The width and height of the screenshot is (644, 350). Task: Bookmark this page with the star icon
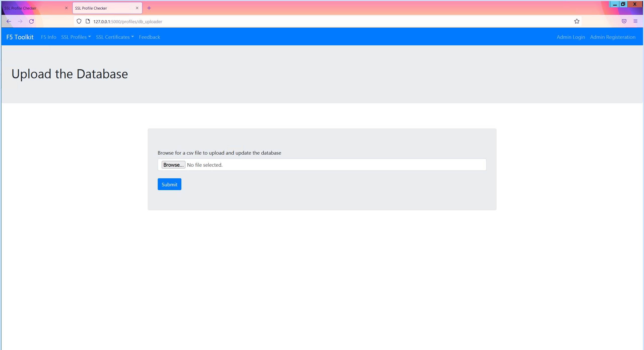point(577,21)
